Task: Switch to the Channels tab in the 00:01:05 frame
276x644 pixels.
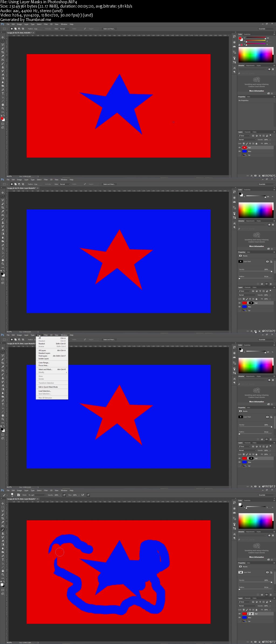Action: pos(247,132)
